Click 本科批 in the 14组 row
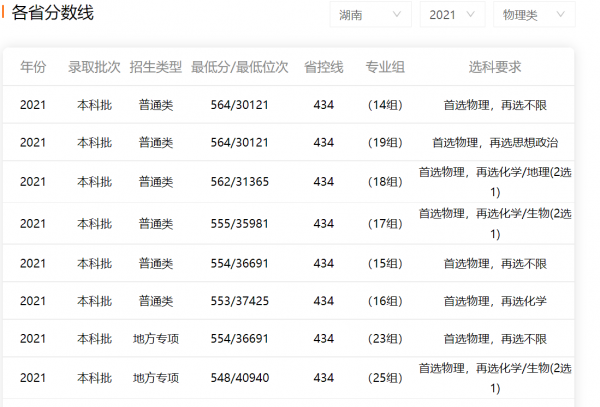The image size is (600, 407). click(94, 105)
